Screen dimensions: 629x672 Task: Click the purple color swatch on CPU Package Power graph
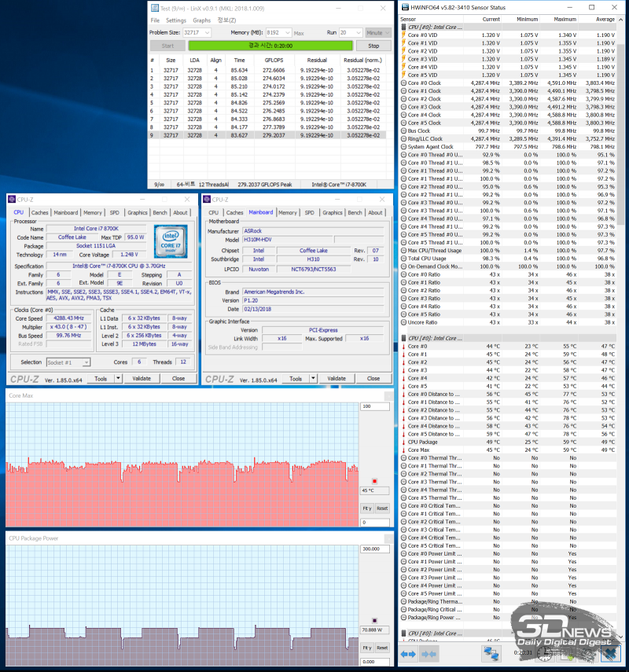coord(374,621)
